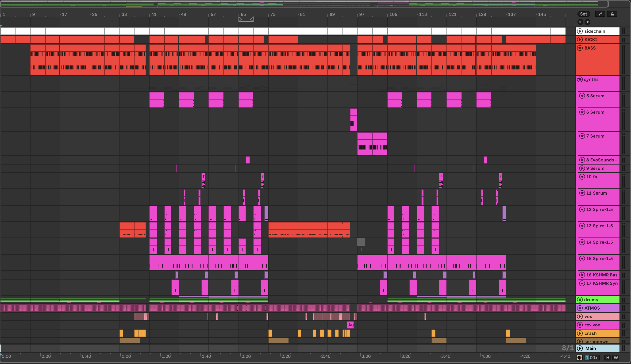Jump to the previous locator arrow
Viewport: 631px width, 364px height.
click(x=580, y=22)
